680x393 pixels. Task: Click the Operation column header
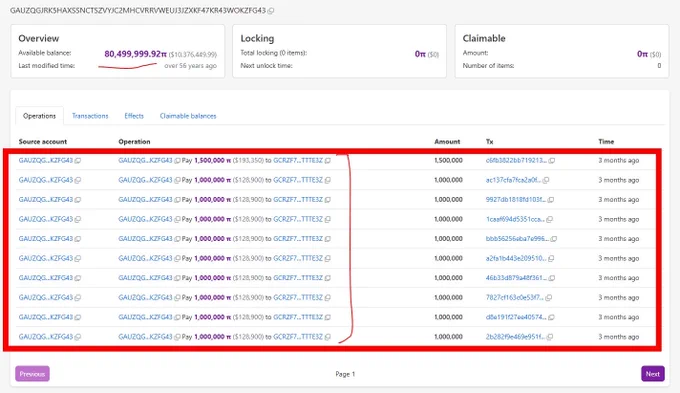point(134,141)
